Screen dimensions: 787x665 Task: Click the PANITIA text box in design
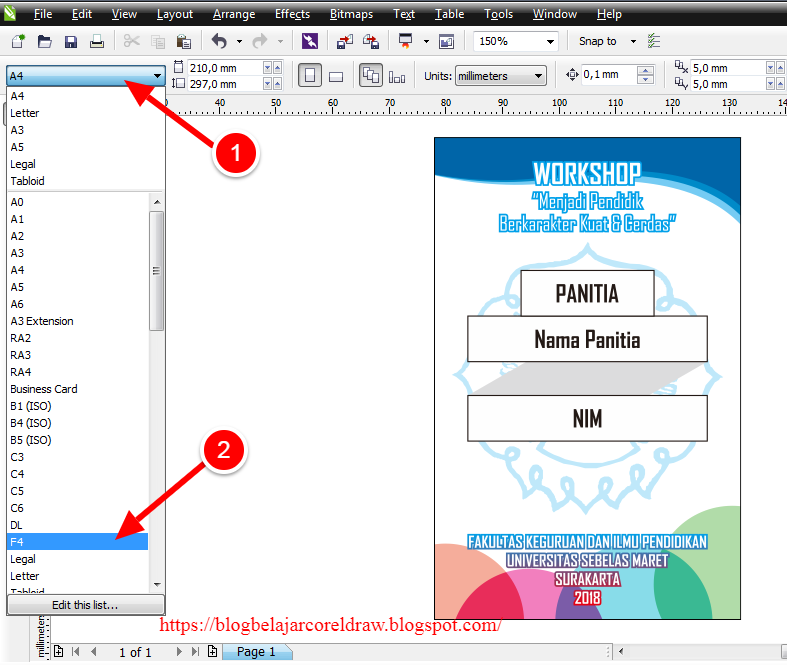point(587,294)
